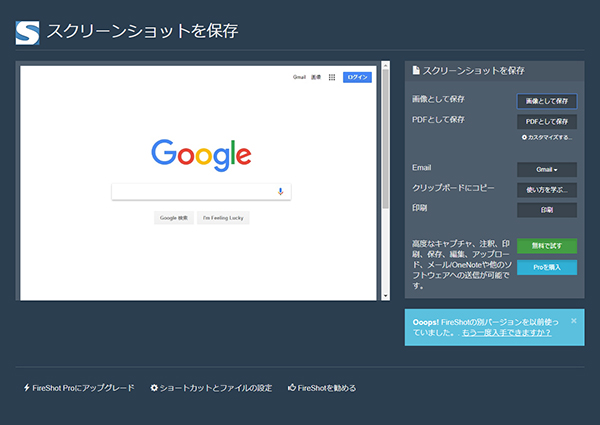Click the 使い方を学ぶ button

tap(547, 190)
